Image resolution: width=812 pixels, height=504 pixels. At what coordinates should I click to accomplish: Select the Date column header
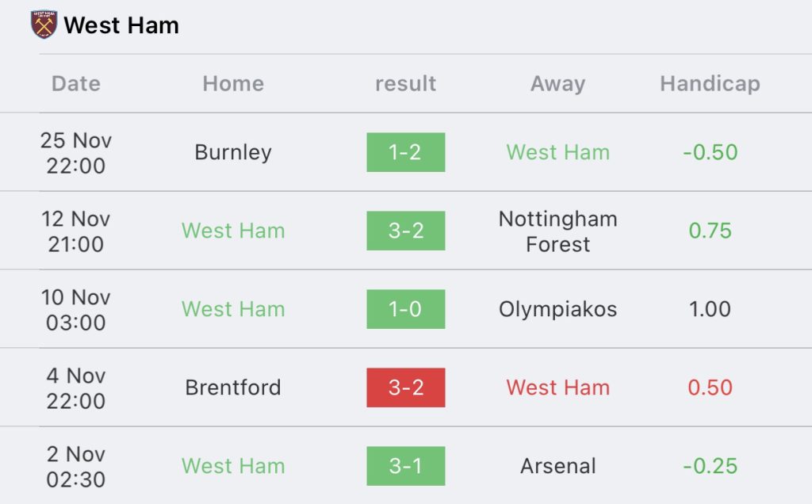(x=76, y=83)
